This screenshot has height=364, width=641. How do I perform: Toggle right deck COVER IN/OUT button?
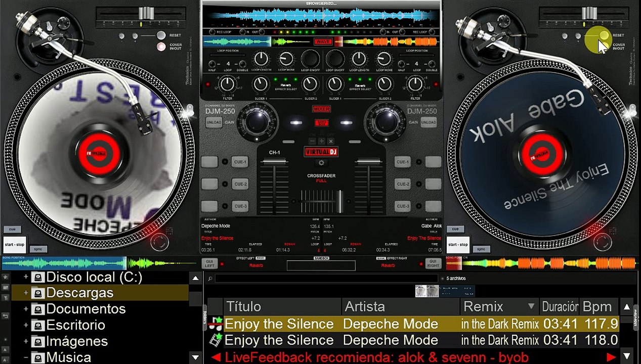pos(604,46)
